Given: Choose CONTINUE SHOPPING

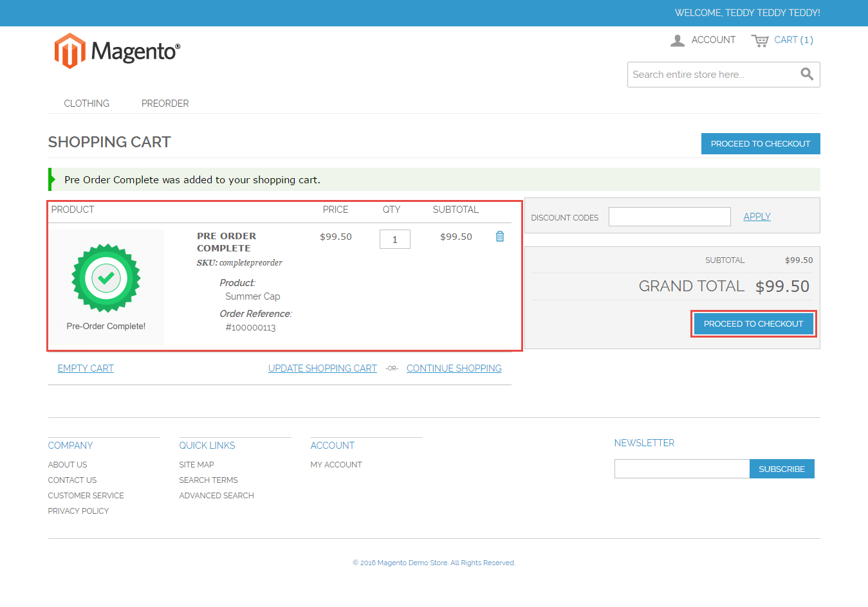Looking at the screenshot, I should coord(454,368).
